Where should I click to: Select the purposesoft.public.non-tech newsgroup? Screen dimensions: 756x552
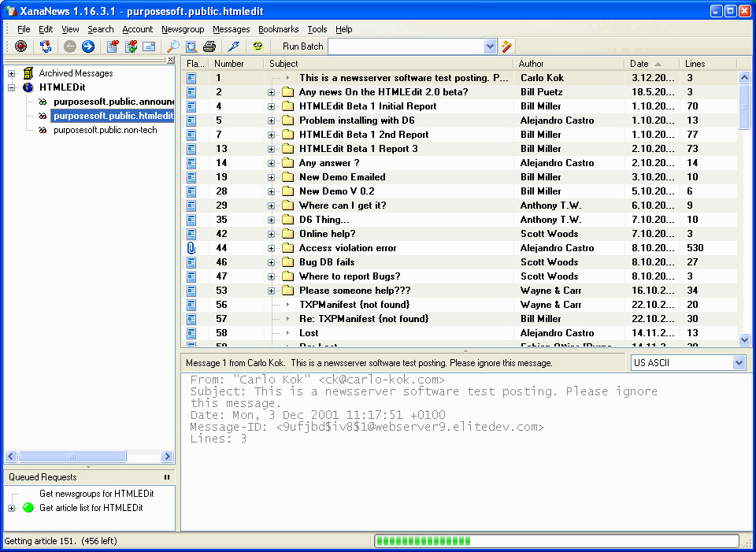pyautogui.click(x=105, y=130)
